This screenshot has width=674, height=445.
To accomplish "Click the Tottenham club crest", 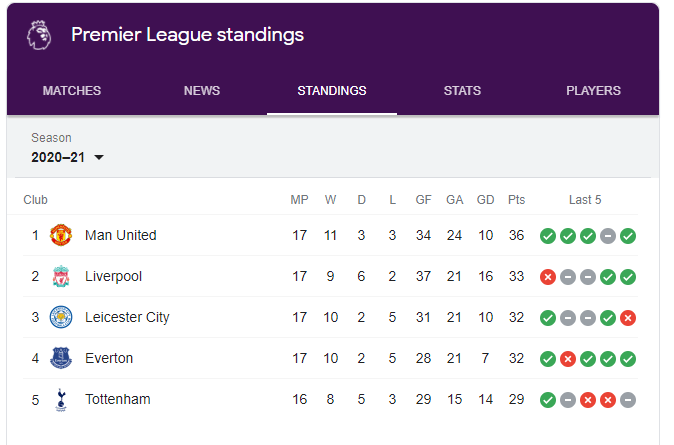I will point(61,400).
